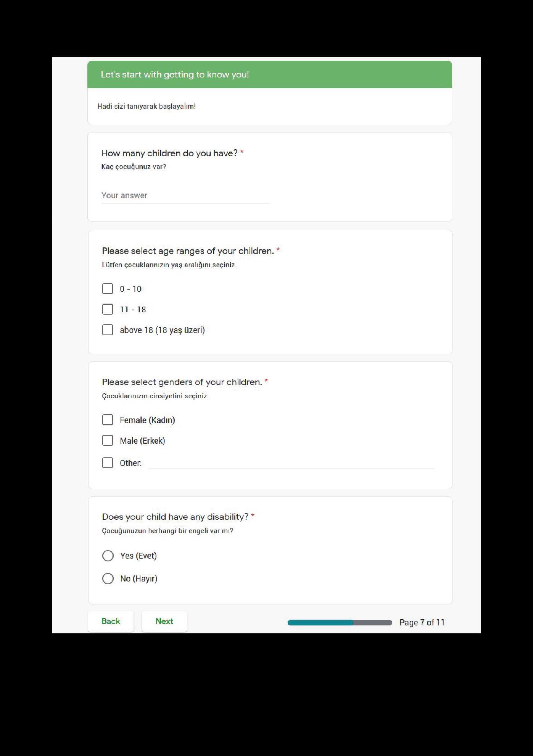Viewport: 533px width, 756px height.
Task: Click the Other gender text line
Action: [x=291, y=463]
